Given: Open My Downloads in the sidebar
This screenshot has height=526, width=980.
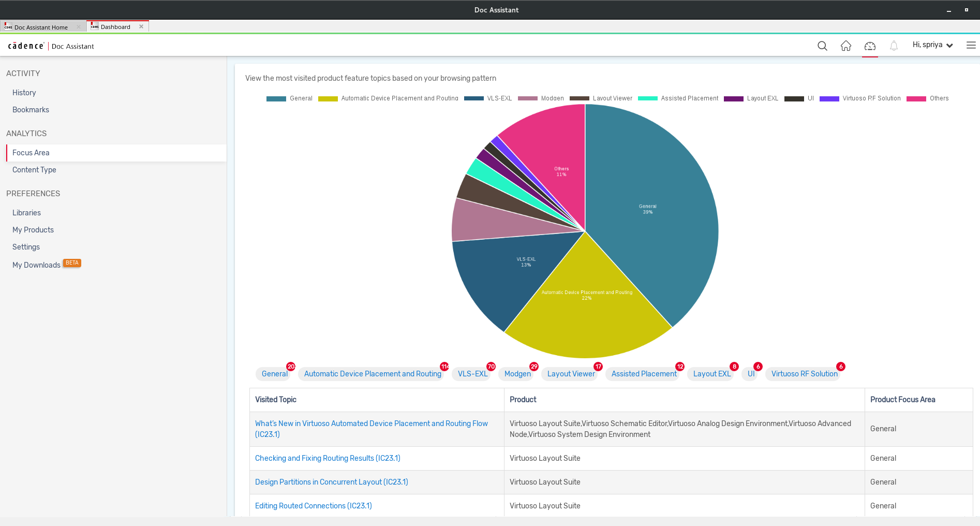Looking at the screenshot, I should 36,265.
